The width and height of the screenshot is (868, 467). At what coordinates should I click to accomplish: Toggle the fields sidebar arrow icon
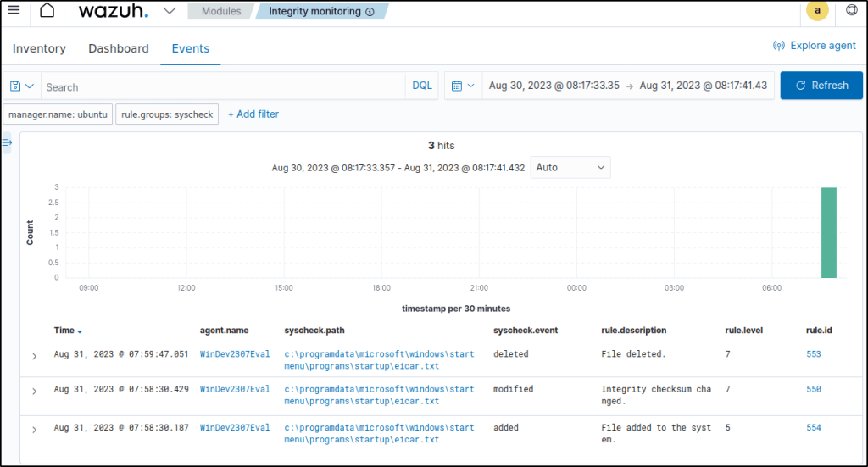[x=8, y=143]
